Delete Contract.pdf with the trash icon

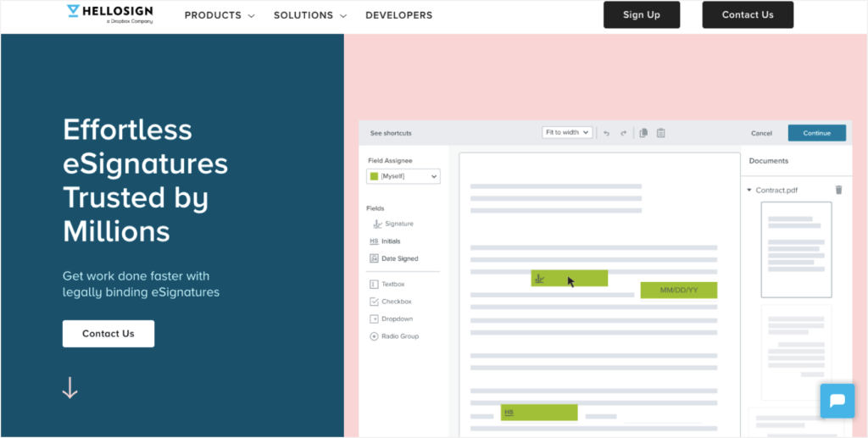point(838,191)
